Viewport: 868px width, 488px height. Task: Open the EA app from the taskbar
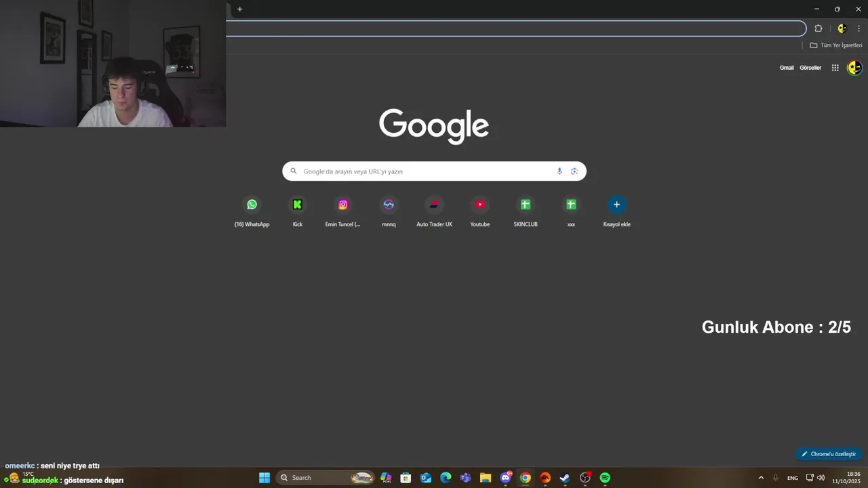[x=545, y=478]
